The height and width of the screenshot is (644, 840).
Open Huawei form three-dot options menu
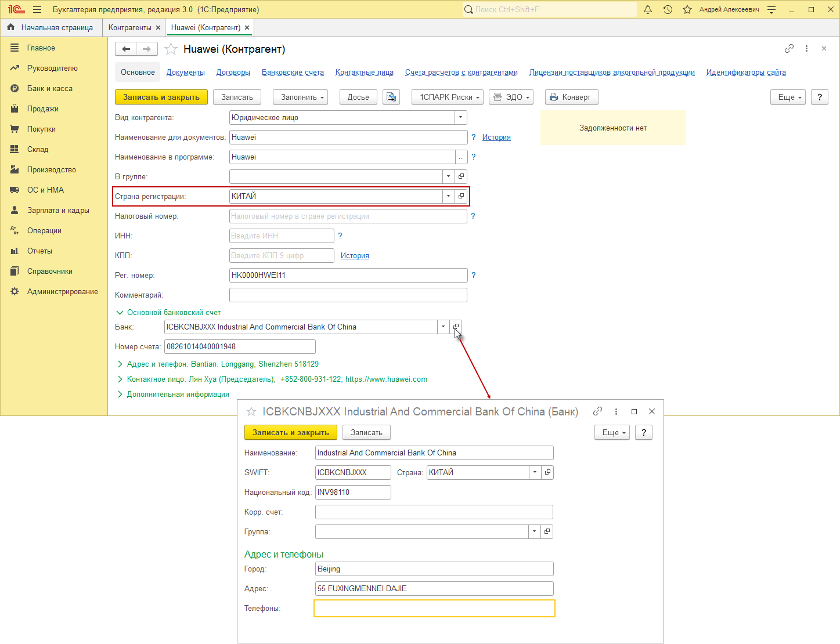tap(806, 49)
